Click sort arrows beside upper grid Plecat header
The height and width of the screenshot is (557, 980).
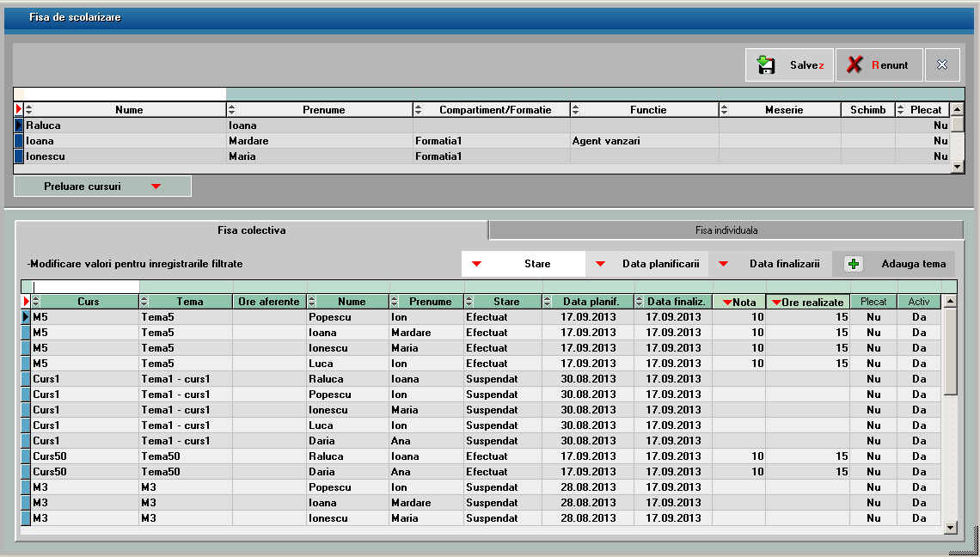pos(901,110)
